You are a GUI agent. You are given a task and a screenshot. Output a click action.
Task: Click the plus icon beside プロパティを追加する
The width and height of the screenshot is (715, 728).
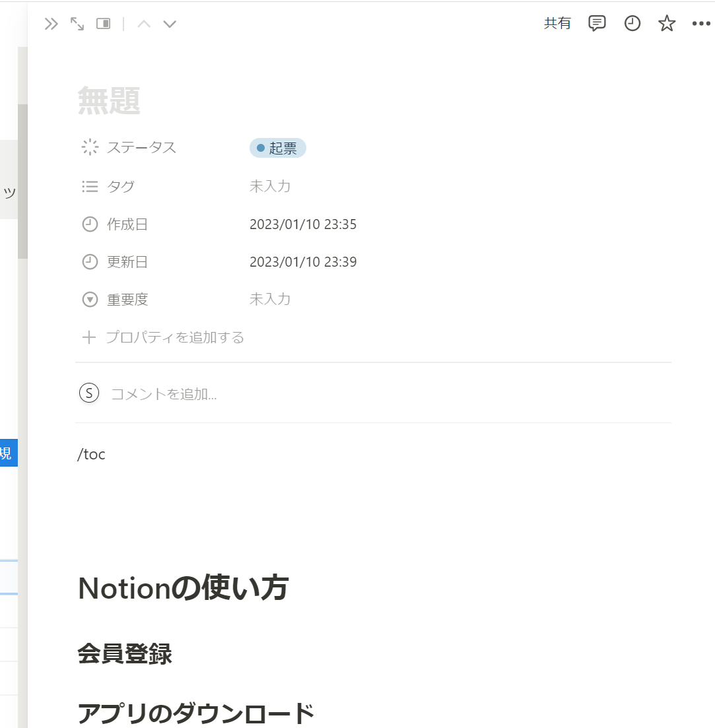tap(88, 337)
